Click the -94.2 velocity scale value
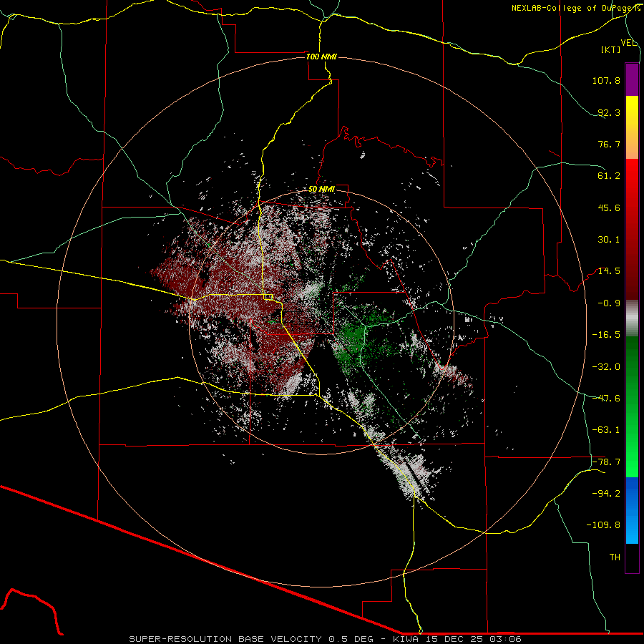The height and width of the screenshot is (644, 644). (606, 494)
